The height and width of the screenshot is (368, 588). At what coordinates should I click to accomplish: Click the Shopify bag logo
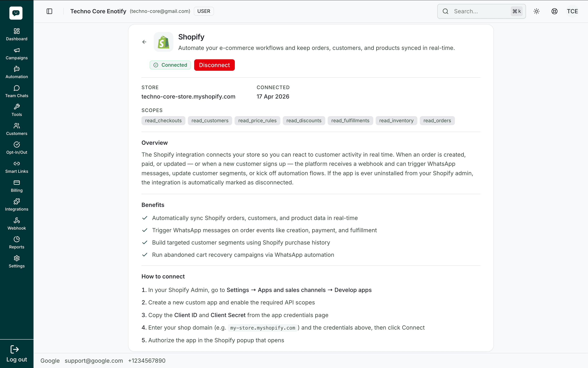point(164,42)
